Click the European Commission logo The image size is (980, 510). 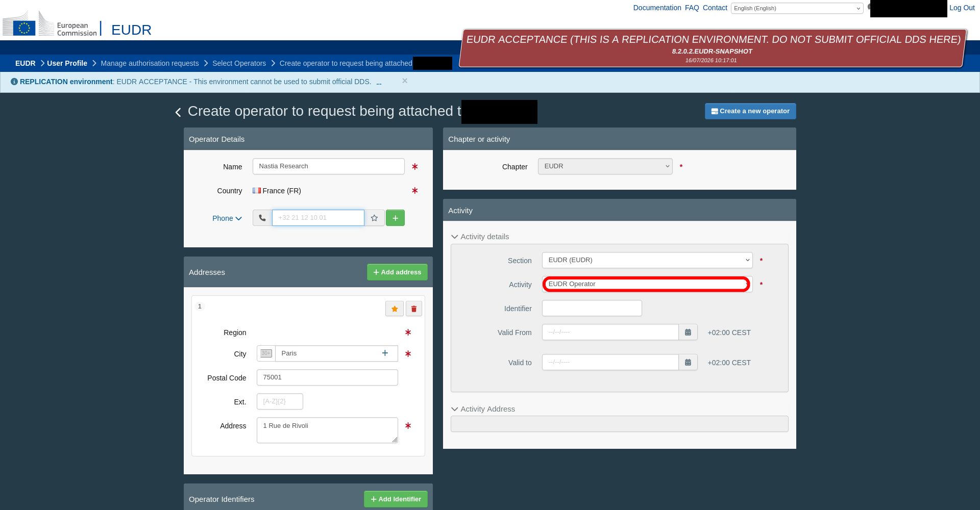50,24
